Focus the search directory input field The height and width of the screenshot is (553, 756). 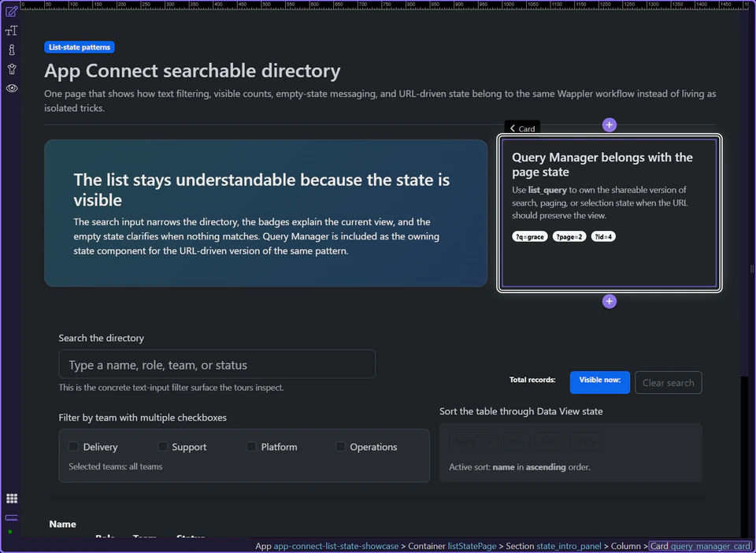(217, 365)
